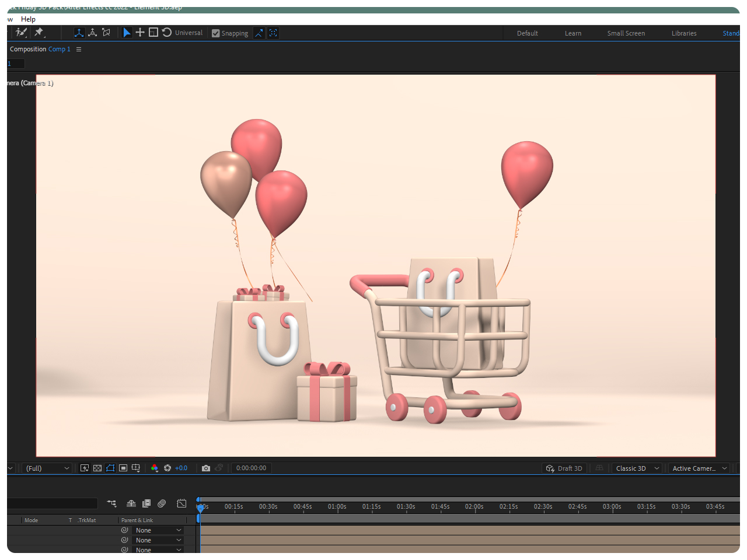
Task: Expand the Active Camera view dropdown
Action: point(699,468)
